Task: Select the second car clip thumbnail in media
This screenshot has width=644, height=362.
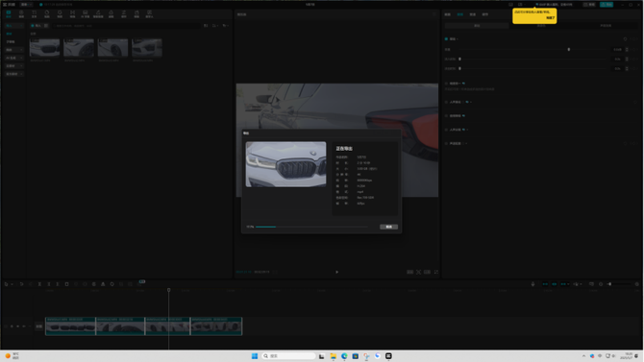Action: tap(79, 48)
